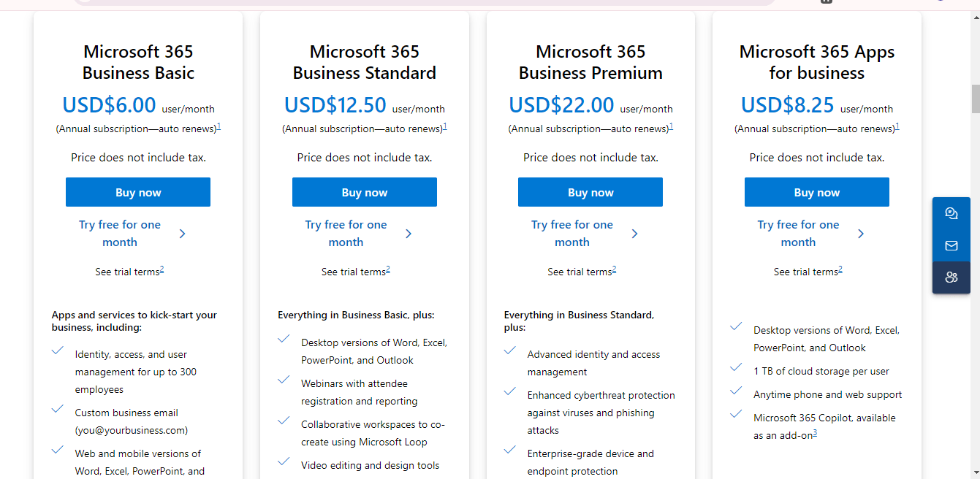The height and width of the screenshot is (479, 980).
Task: Open footnote 2 beside Business Standard trial terms
Action: [x=388, y=269]
